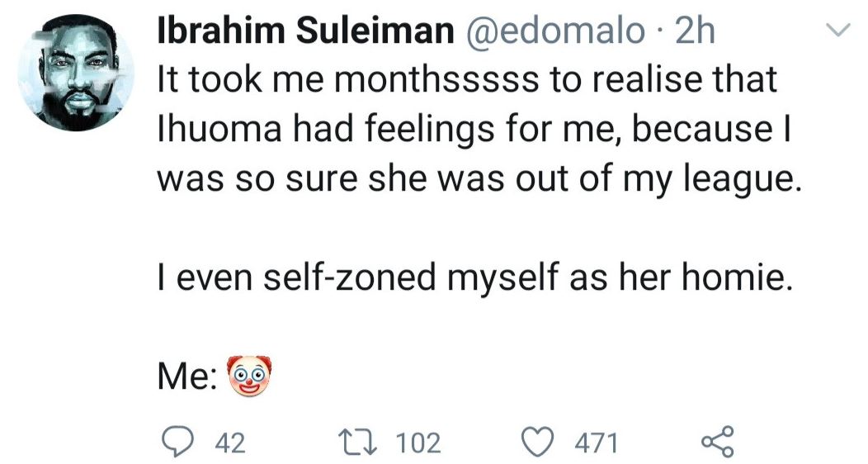Viewport: 868px width, 464px height.
Task: Open the share icon on the tweet
Action: click(715, 443)
